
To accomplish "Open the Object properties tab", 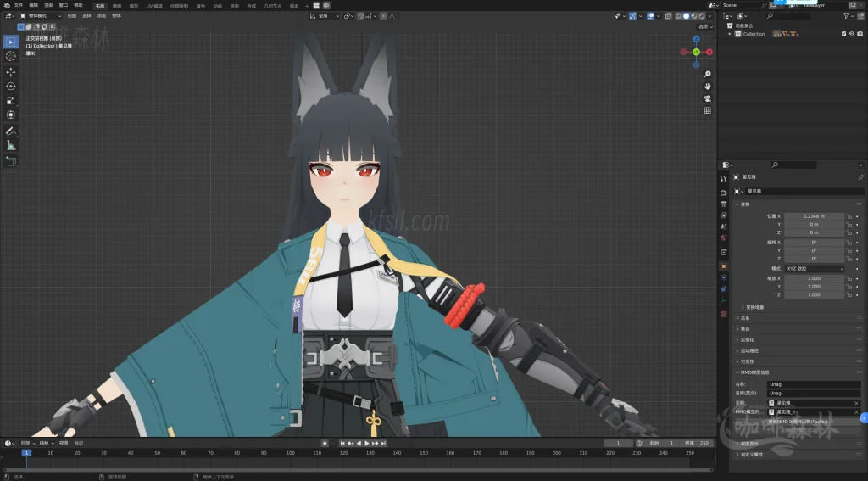I will point(724,266).
